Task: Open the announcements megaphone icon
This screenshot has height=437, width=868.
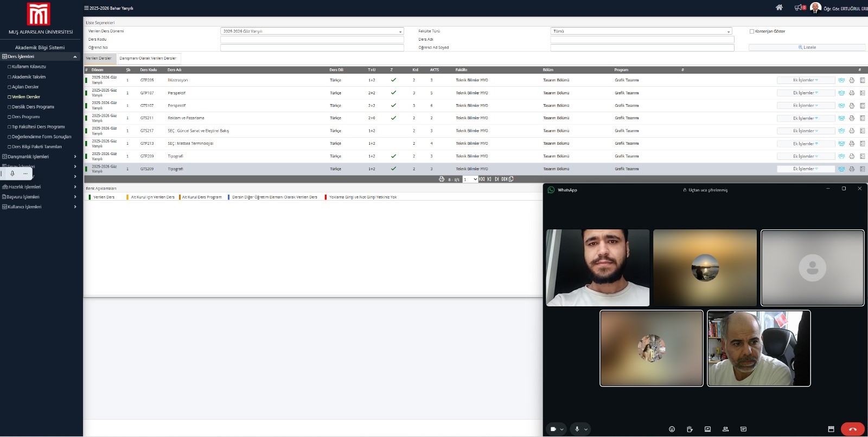Action: click(798, 8)
